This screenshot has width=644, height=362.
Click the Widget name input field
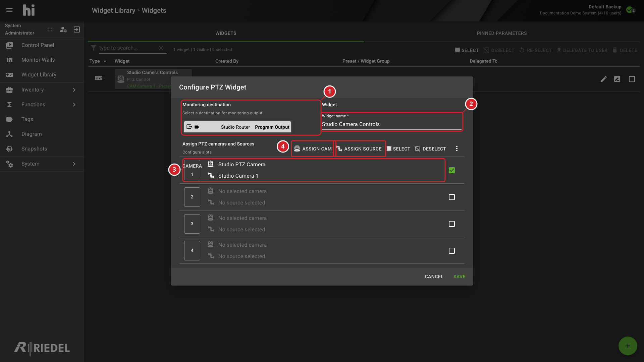click(392, 124)
